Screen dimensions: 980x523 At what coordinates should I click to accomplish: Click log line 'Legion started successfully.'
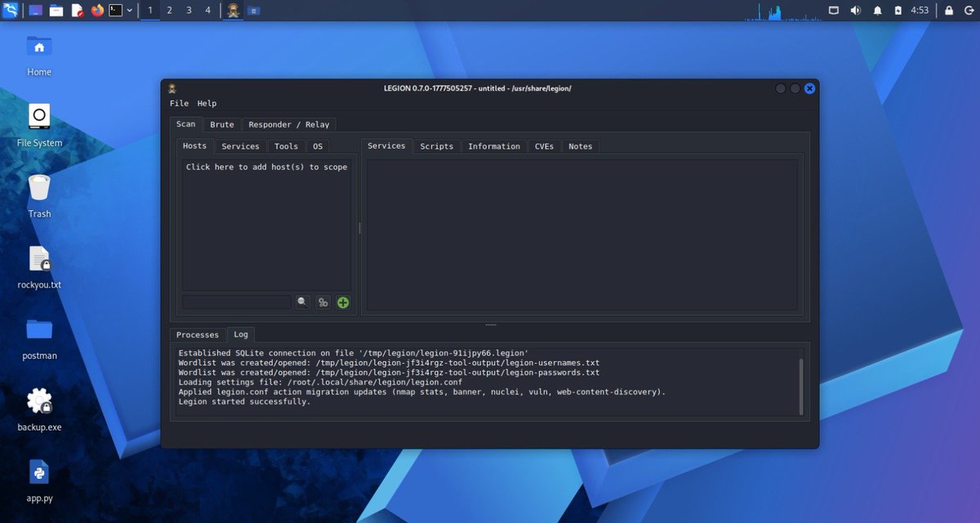pyautogui.click(x=244, y=402)
